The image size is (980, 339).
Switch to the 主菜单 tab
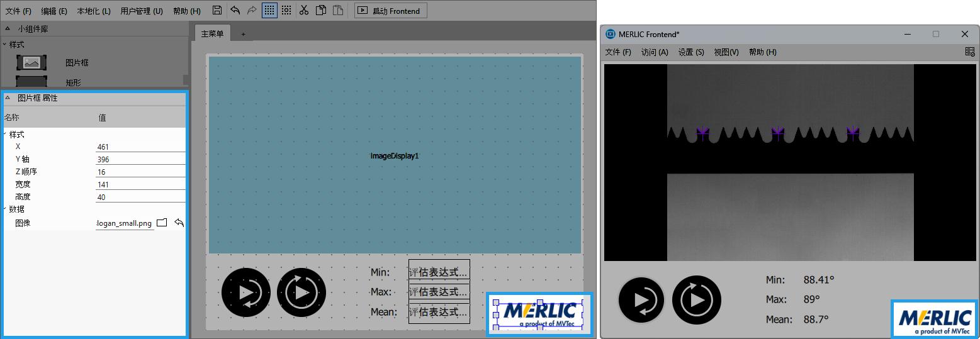point(212,34)
